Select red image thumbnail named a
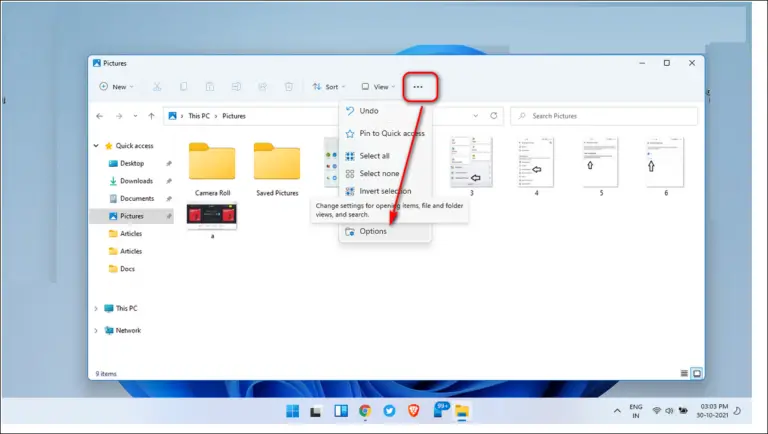Image resolution: width=768 pixels, height=434 pixels. [212, 220]
